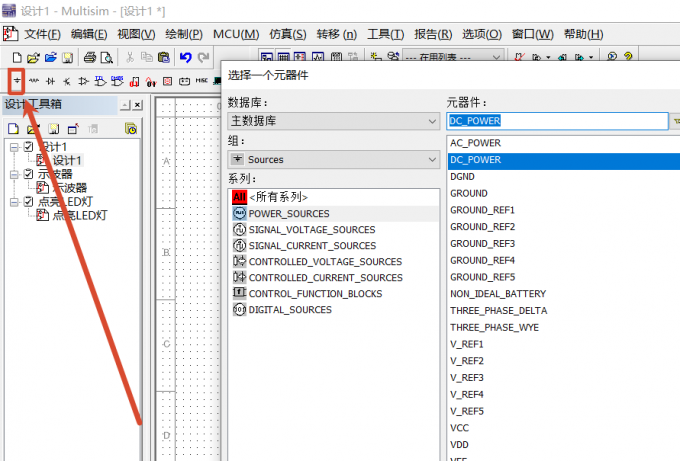Open the MCU(M) menu
Image resolution: width=680 pixels, height=461 pixels.
[236, 34]
